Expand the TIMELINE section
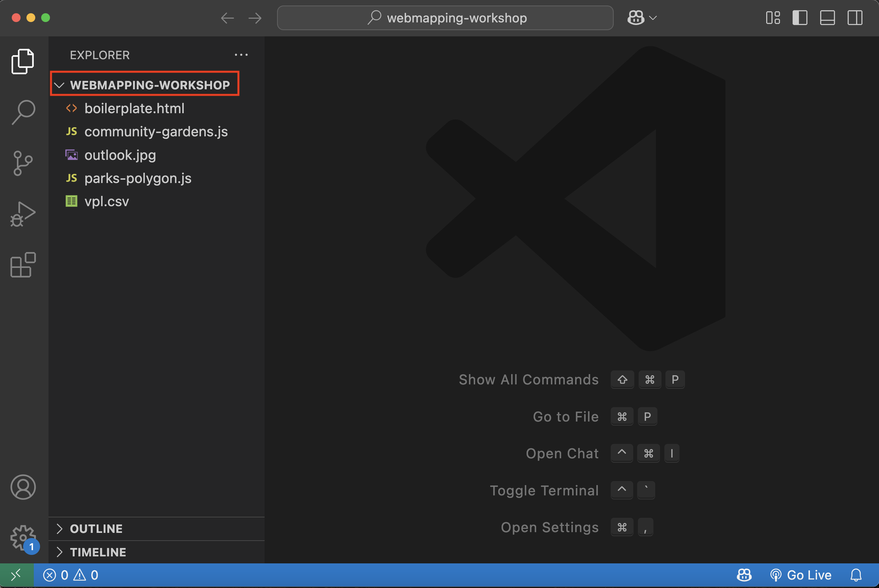The width and height of the screenshot is (879, 588). [x=157, y=552]
